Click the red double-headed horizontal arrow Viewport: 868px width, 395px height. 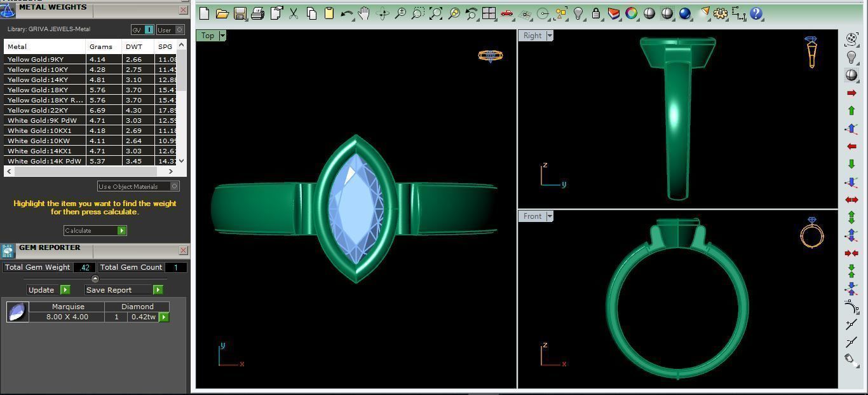pyautogui.click(x=851, y=200)
